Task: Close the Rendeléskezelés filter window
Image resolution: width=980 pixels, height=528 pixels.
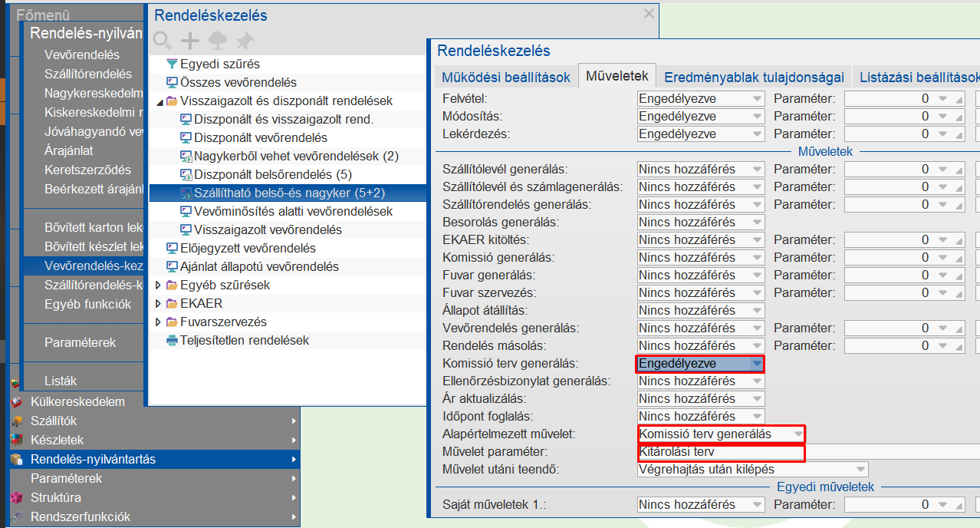Action: click(x=649, y=13)
